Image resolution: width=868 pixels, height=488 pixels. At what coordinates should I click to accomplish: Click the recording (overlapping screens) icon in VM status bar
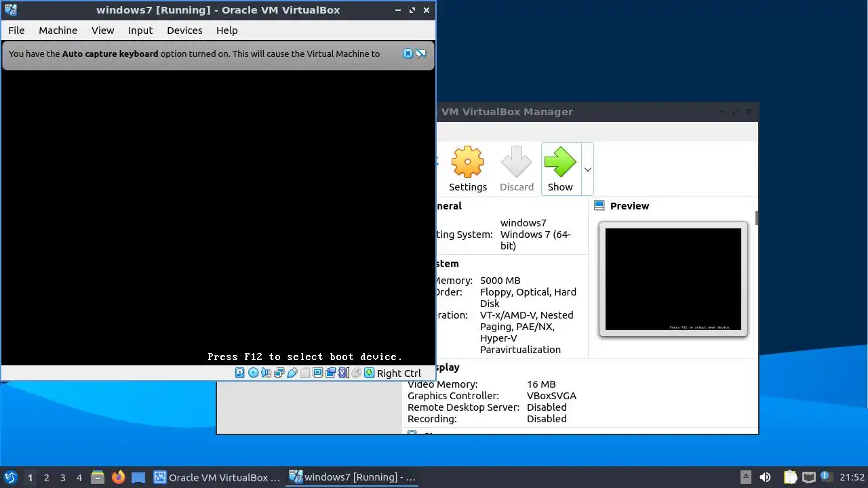coord(331,373)
